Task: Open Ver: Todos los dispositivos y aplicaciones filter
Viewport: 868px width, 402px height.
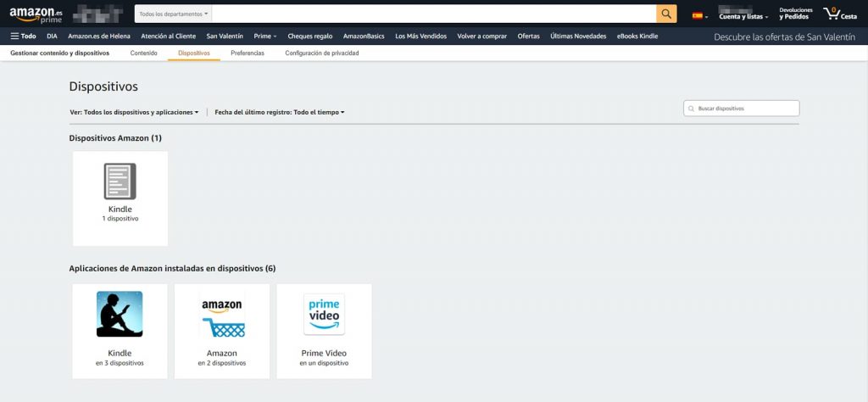Action: tap(134, 112)
